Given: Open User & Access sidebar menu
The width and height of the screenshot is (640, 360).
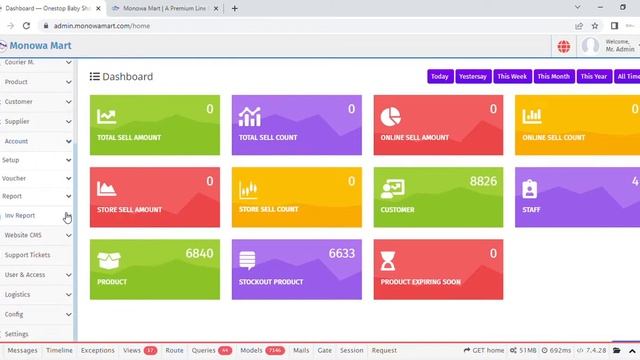Looking at the screenshot, I should (37, 275).
